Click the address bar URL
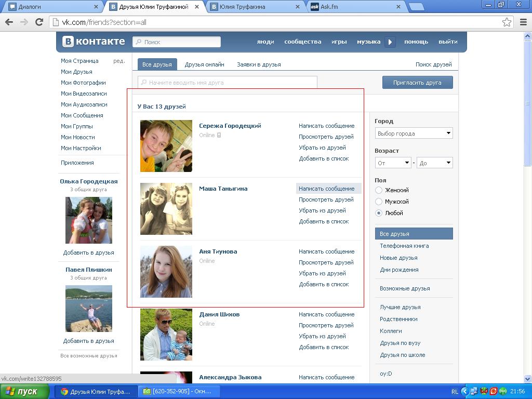 click(x=104, y=22)
